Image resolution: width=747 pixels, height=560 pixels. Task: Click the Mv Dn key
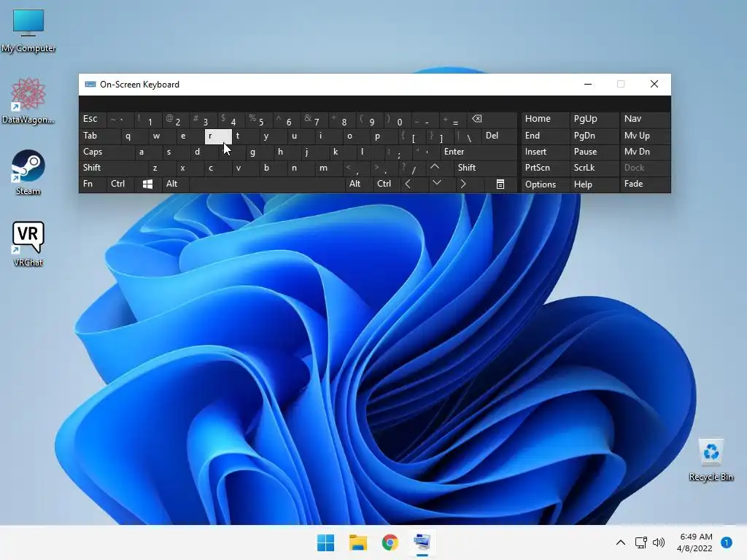tap(645, 152)
